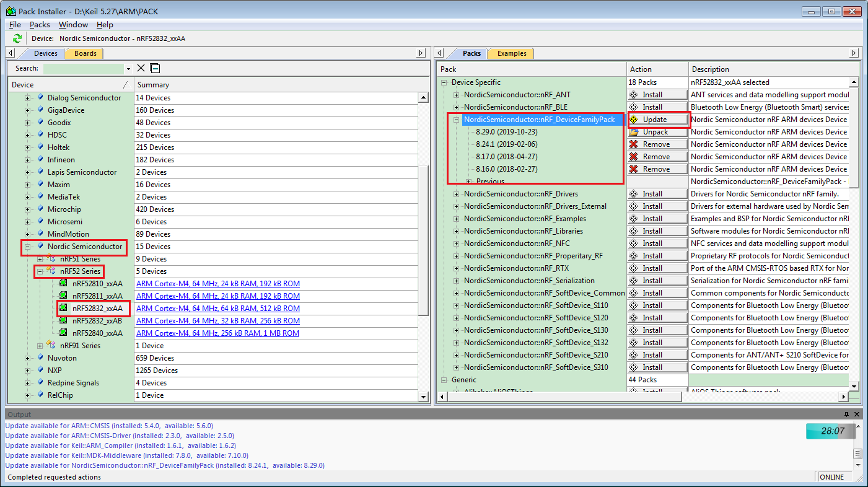Collapse the Device Specific packs group
The image size is (868, 487).
pyautogui.click(x=444, y=82)
